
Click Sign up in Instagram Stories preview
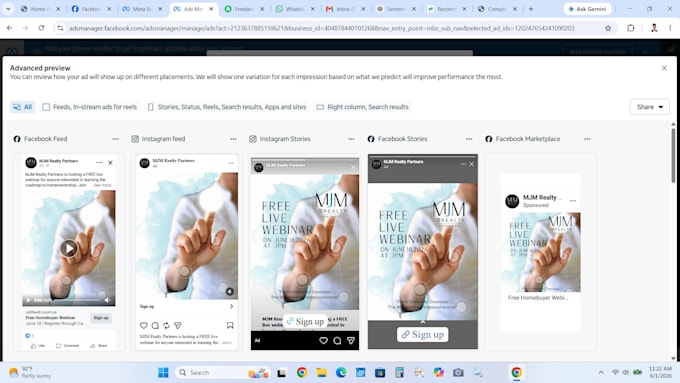pyautogui.click(x=305, y=321)
